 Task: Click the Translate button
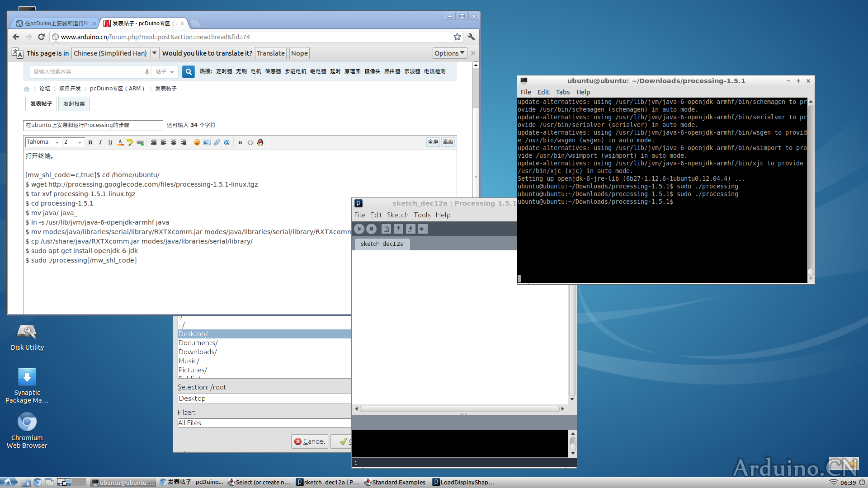(270, 53)
